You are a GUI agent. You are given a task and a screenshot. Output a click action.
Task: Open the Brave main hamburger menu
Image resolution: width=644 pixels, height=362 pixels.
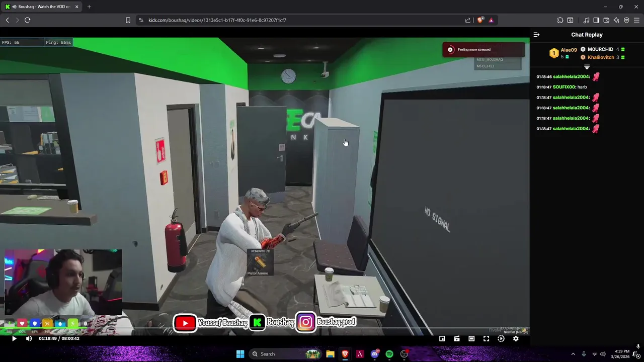click(x=636, y=20)
